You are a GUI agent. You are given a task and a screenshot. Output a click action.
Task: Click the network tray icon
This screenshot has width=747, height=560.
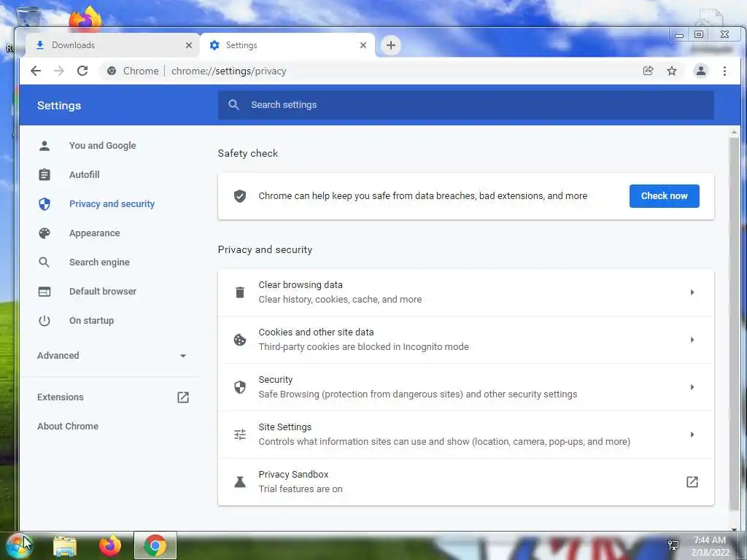pos(673,545)
